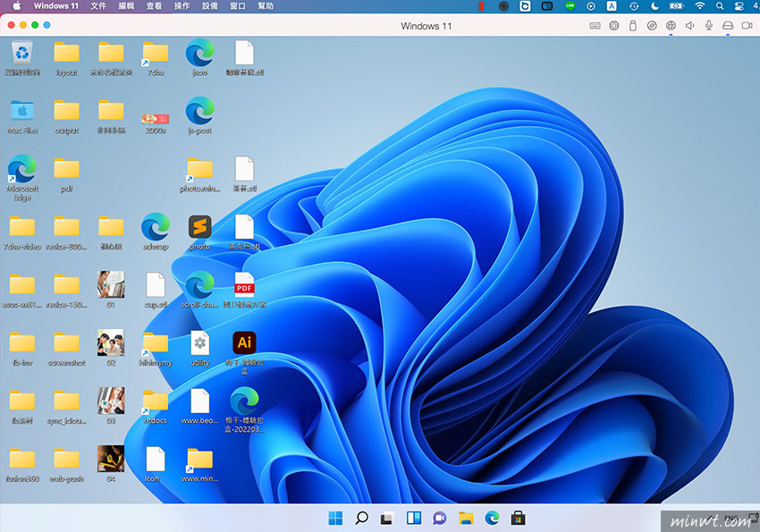Open the network globe icon in Parallels toolbar
Image resolution: width=760 pixels, height=532 pixels.
671,26
